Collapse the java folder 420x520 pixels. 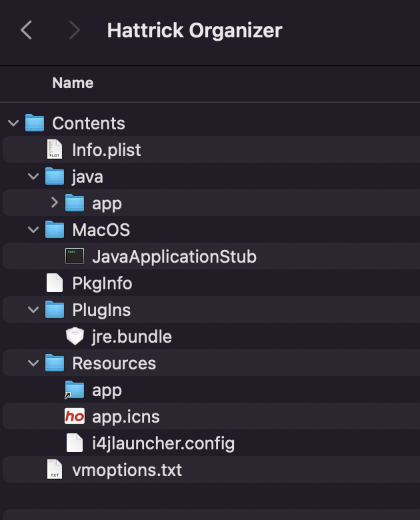click(33, 177)
